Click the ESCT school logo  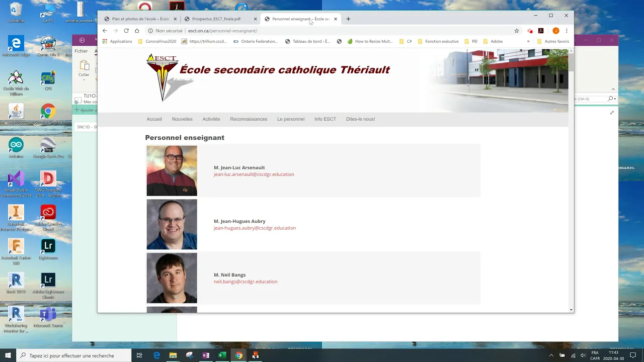[163, 77]
